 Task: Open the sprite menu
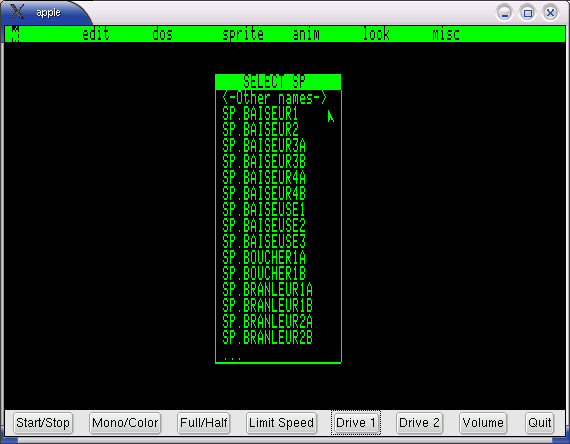[x=243, y=34]
